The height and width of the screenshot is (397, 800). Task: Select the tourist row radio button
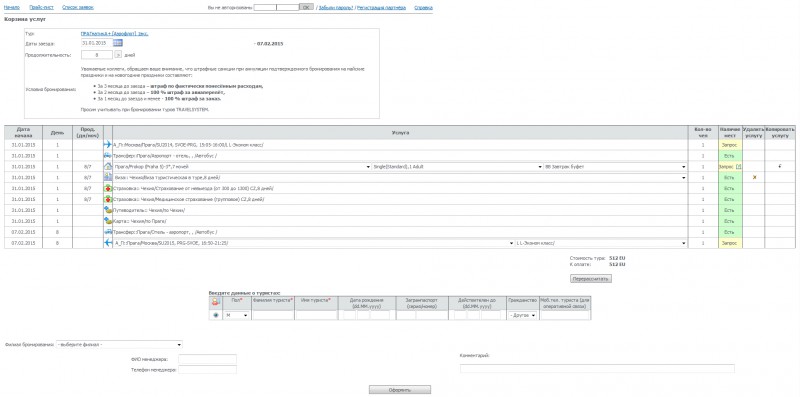pos(215,315)
